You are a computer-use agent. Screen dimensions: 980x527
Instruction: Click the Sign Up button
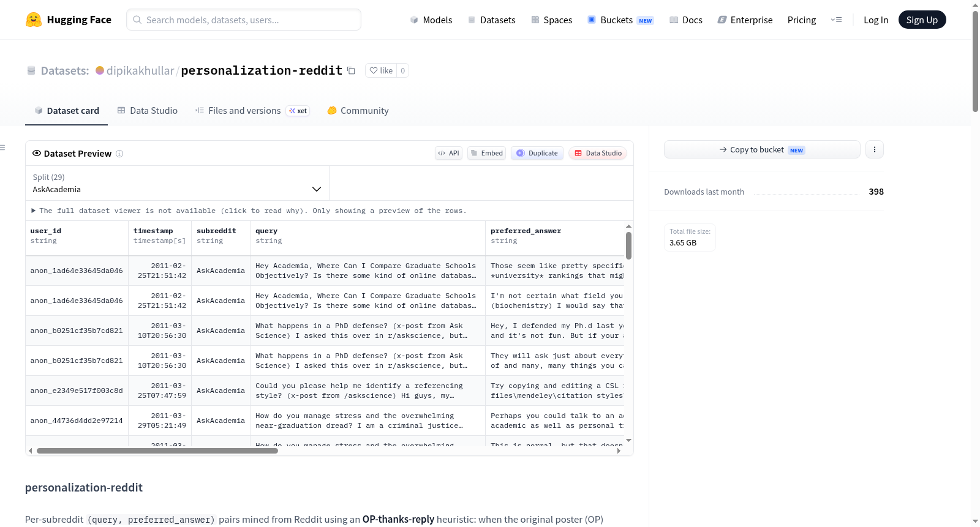(922, 20)
